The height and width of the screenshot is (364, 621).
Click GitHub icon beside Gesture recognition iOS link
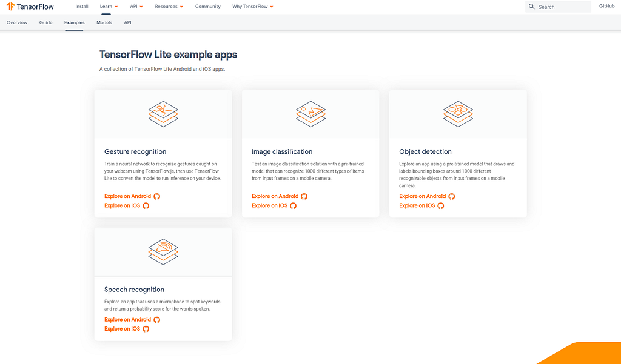(146, 206)
